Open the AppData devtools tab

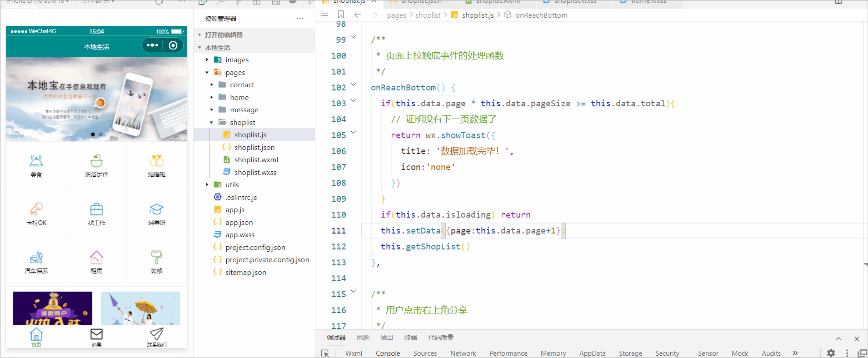point(592,353)
